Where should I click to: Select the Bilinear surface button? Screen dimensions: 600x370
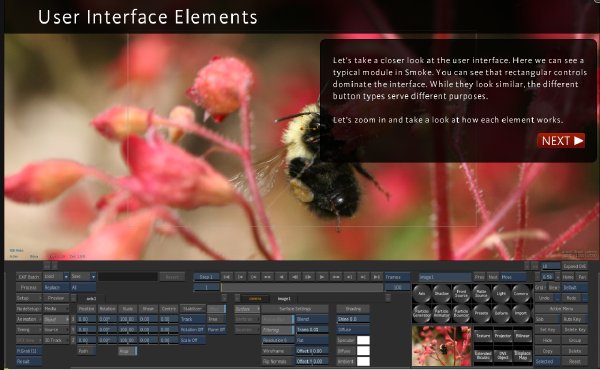(522, 336)
